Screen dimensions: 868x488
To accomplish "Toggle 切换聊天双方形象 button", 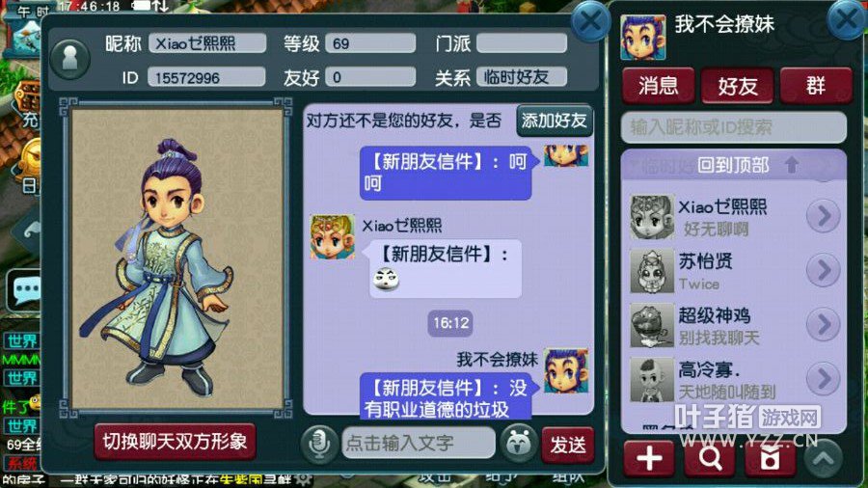I will point(175,442).
